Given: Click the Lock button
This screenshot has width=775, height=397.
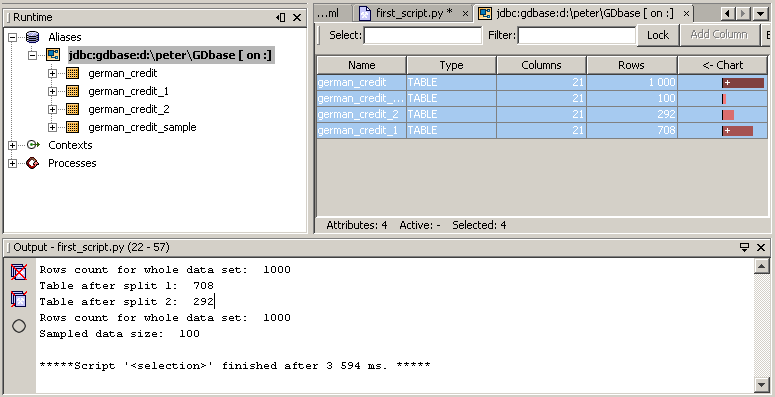Looking at the screenshot, I should 658,35.
